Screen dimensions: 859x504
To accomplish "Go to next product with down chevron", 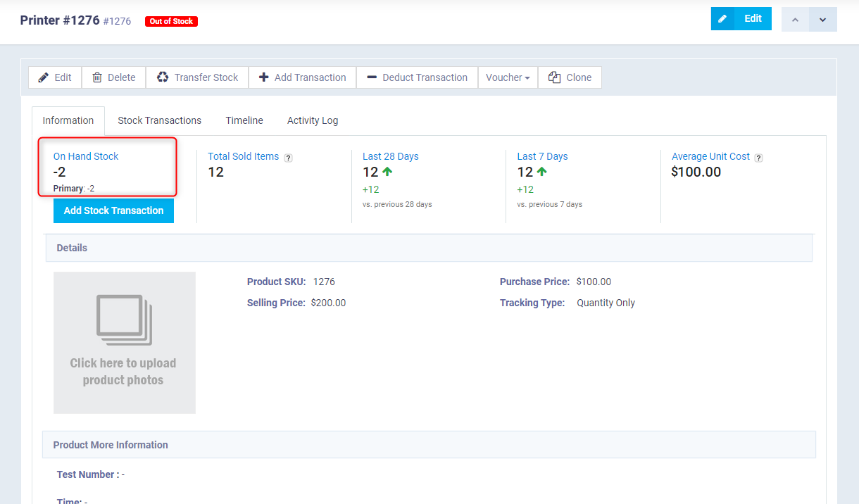I will pos(823,20).
